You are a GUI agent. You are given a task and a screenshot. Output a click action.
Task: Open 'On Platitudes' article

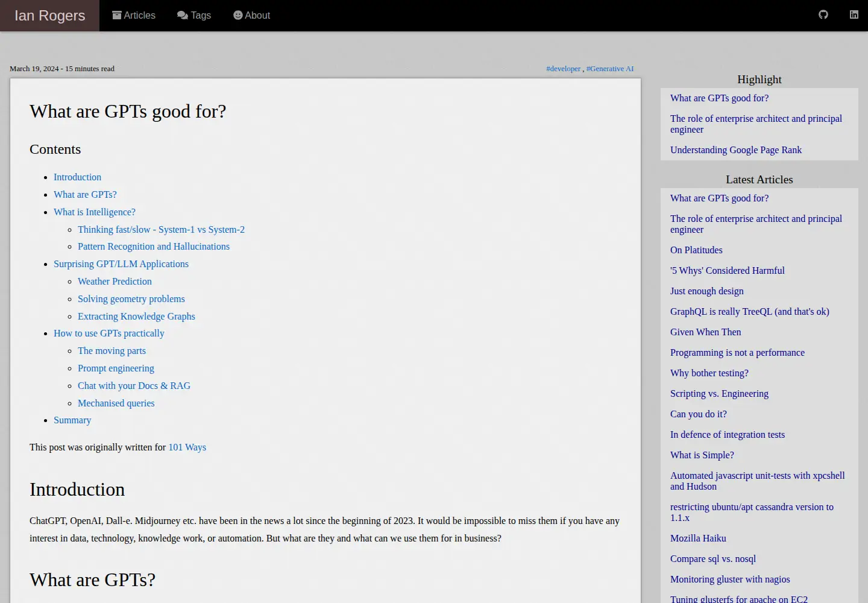pyautogui.click(x=696, y=250)
